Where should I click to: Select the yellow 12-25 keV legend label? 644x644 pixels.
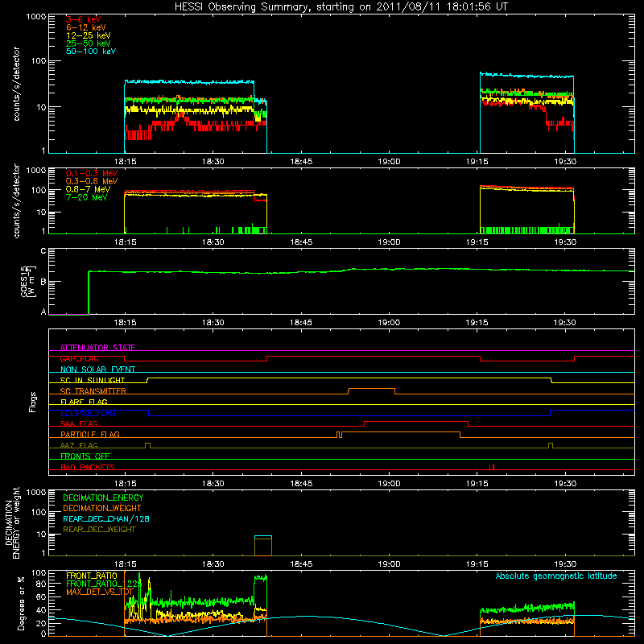(88, 35)
